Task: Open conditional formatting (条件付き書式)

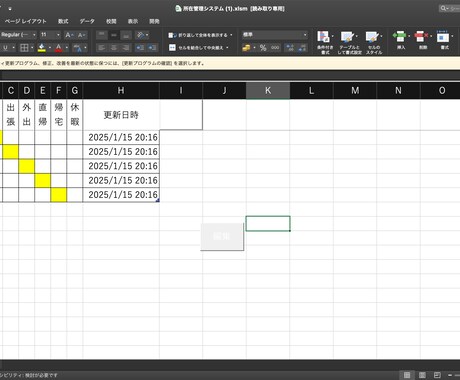Action: (x=324, y=42)
